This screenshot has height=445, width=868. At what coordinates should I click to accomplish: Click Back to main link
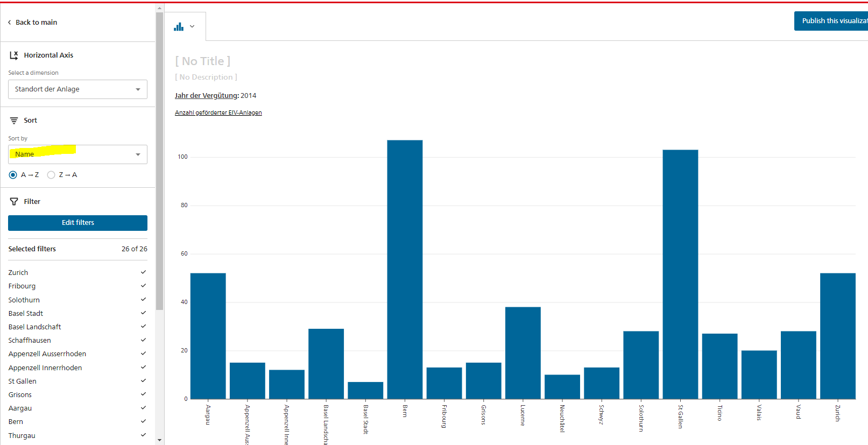36,23
